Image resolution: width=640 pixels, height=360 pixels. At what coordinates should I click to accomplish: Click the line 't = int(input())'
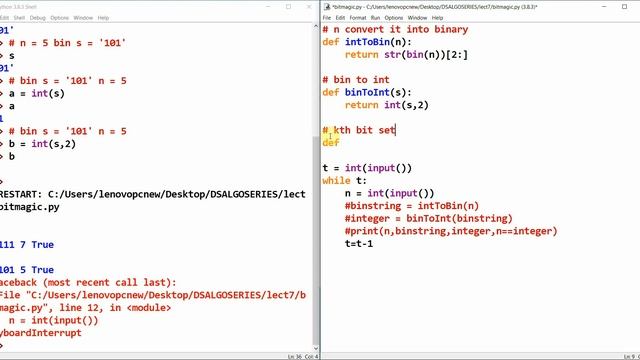click(x=367, y=168)
